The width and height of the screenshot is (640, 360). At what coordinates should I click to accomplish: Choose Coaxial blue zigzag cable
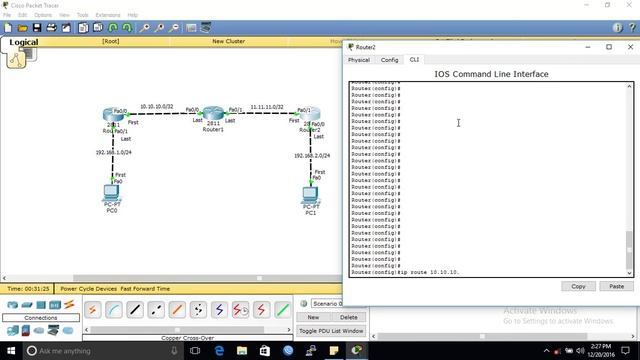(x=219, y=310)
